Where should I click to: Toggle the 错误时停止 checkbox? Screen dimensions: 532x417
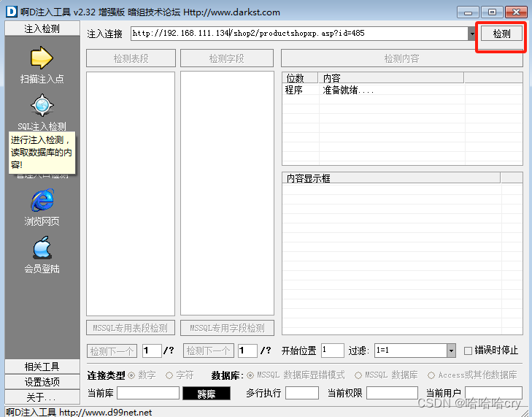click(x=469, y=351)
